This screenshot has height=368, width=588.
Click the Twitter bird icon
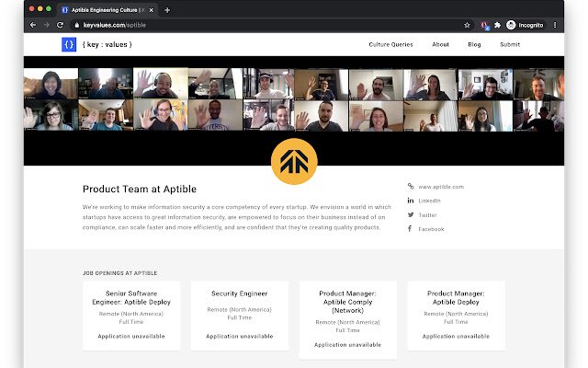pyautogui.click(x=410, y=214)
